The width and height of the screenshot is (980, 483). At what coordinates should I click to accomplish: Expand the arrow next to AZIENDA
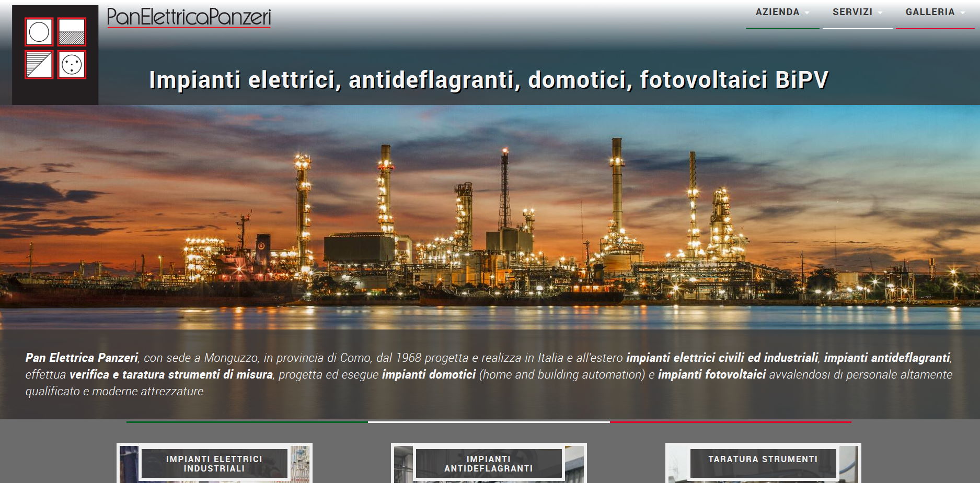point(807,13)
